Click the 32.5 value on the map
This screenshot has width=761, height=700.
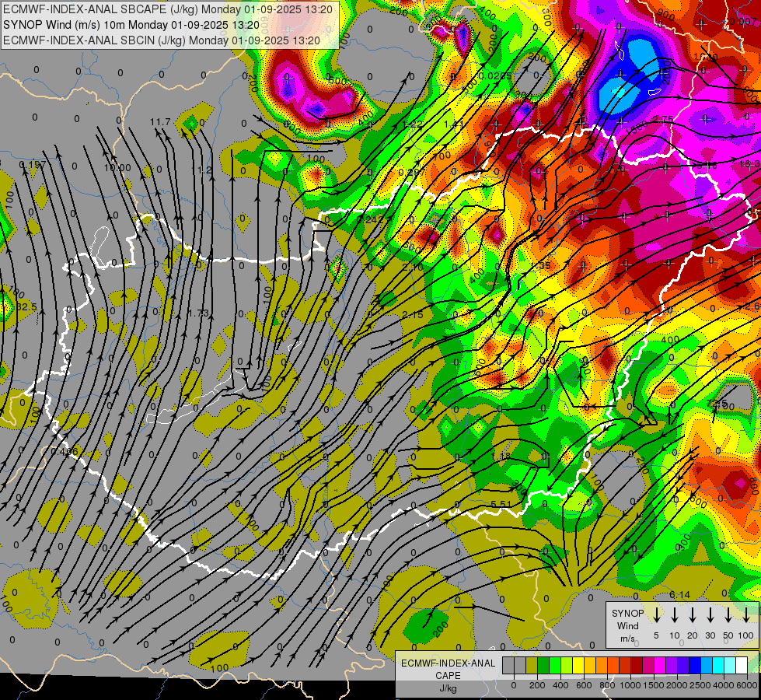pyautogui.click(x=26, y=307)
